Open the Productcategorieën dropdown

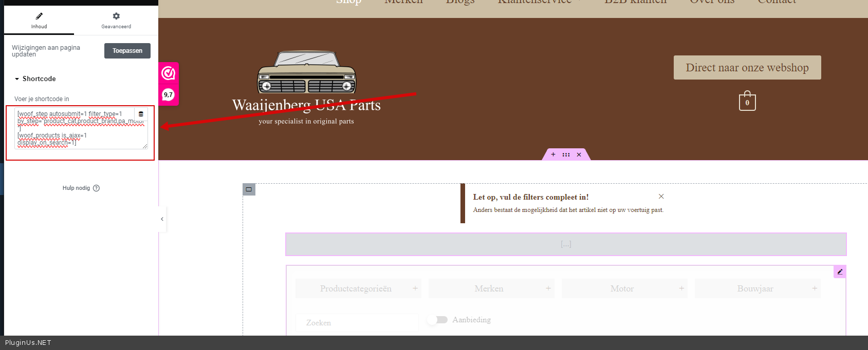tap(358, 288)
